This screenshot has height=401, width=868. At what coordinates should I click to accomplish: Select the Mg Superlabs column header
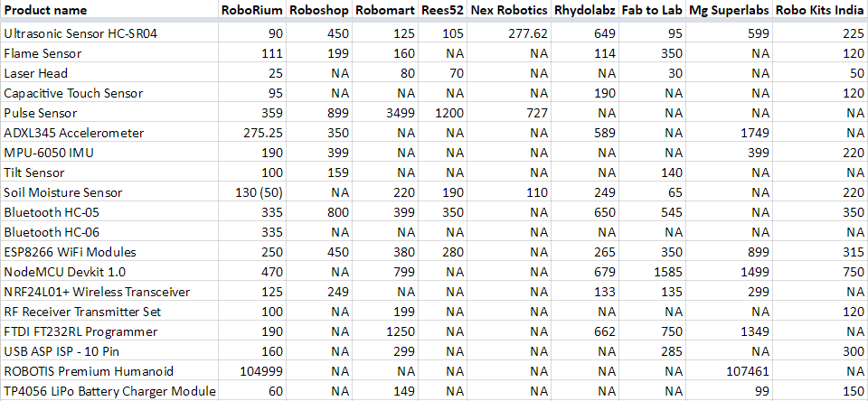pyautogui.click(x=729, y=9)
